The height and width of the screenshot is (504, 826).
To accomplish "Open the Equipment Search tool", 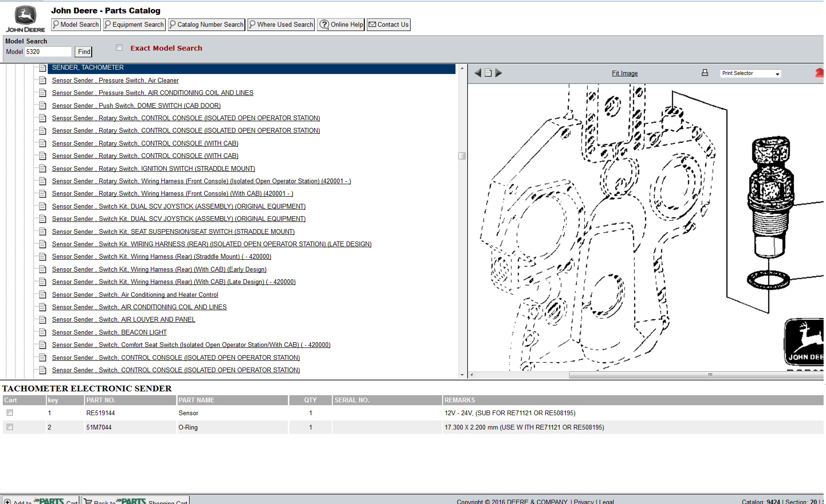I will coord(134,25).
